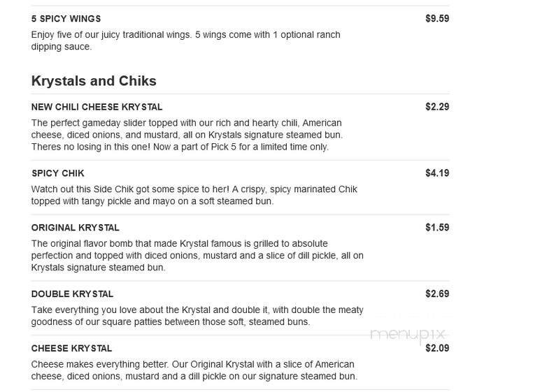Select the Cheese Krystal item title
Screen dimensions: 533x392
(71, 349)
